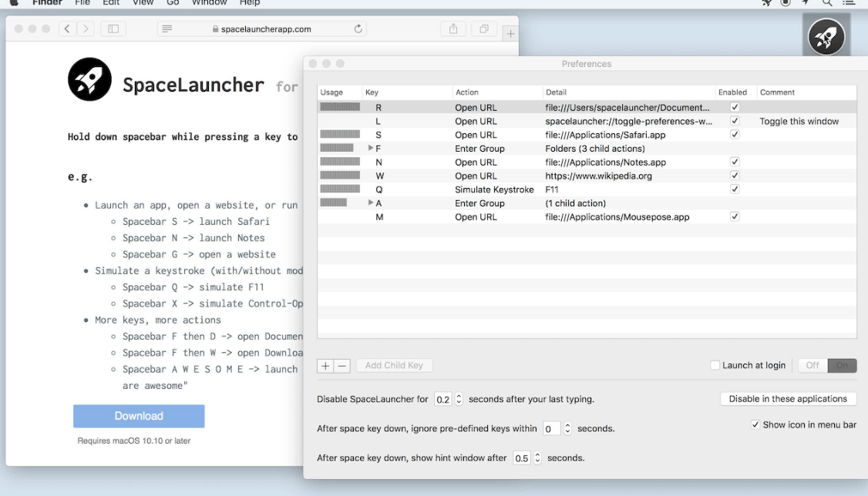Viewport: 868px width, 496px height.
Task: Open the Go menu
Action: pyautogui.click(x=173, y=3)
